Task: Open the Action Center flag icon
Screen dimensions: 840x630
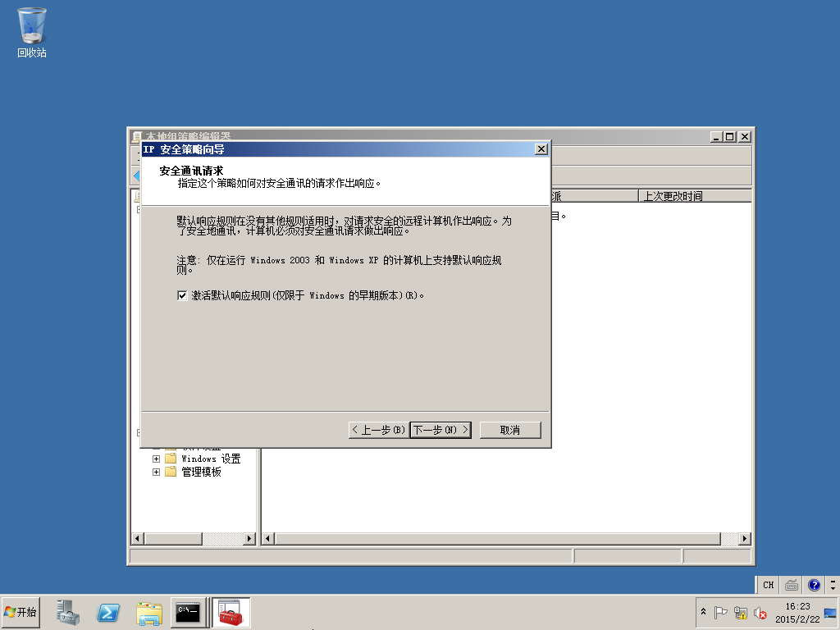Action: (x=720, y=612)
